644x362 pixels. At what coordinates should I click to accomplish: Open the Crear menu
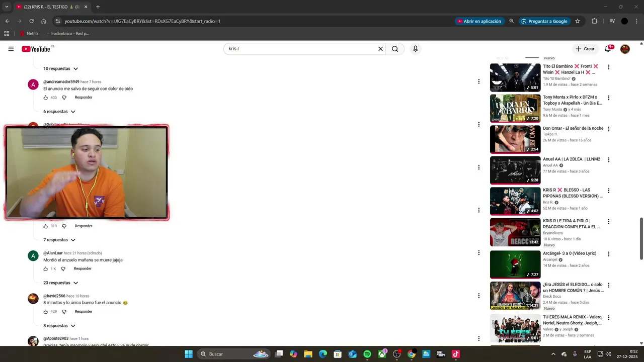coord(585,49)
